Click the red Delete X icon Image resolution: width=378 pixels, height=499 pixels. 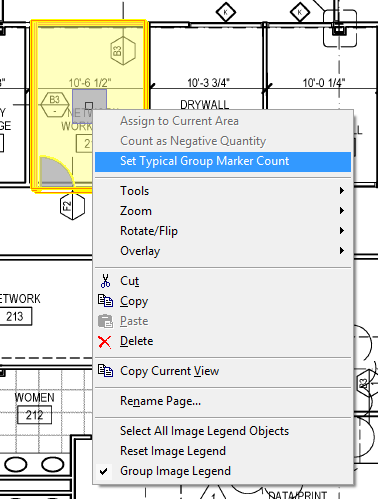pyautogui.click(x=105, y=342)
